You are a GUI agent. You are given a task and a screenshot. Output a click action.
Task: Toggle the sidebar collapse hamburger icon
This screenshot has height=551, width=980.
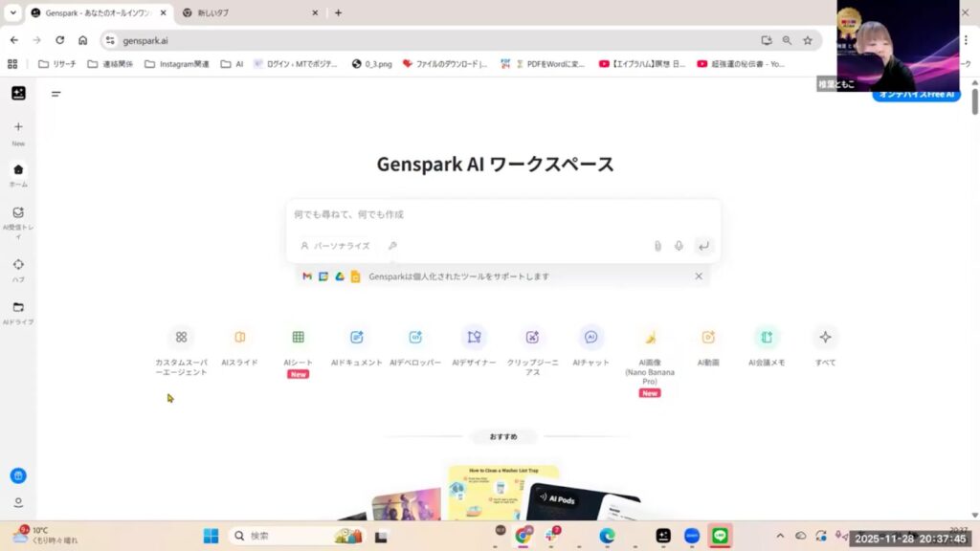pos(56,94)
